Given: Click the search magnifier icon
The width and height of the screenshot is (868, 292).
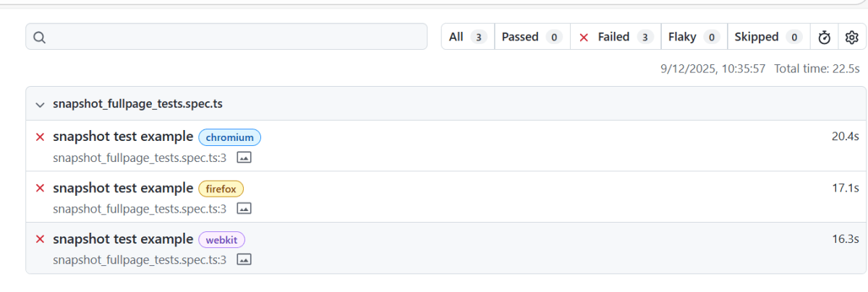Looking at the screenshot, I should pyautogui.click(x=40, y=38).
